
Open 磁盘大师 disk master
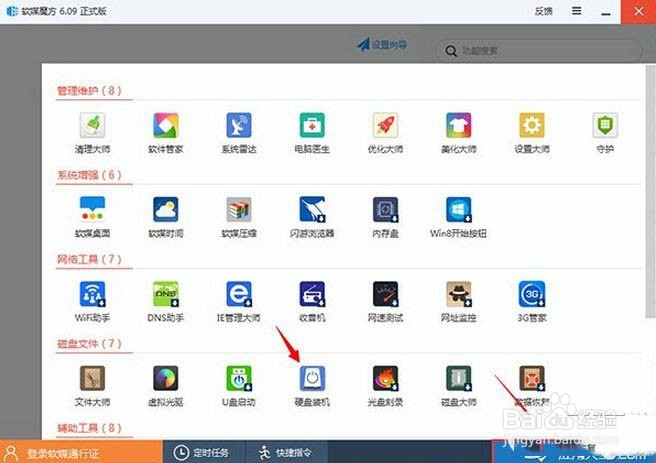[459, 386]
